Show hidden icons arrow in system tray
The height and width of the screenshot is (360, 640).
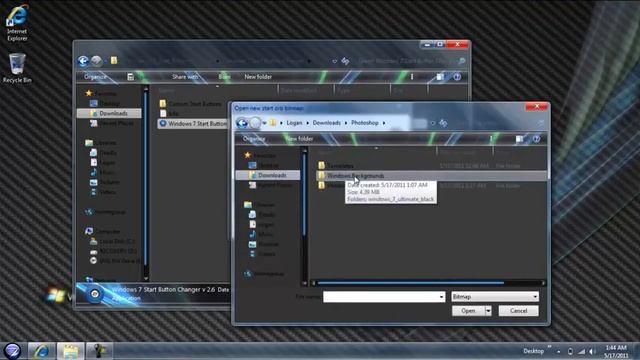[558, 351]
